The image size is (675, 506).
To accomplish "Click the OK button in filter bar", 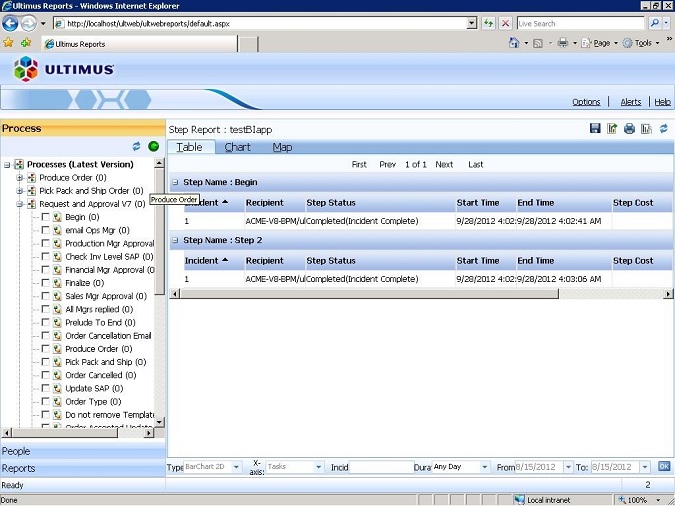I will (664, 466).
